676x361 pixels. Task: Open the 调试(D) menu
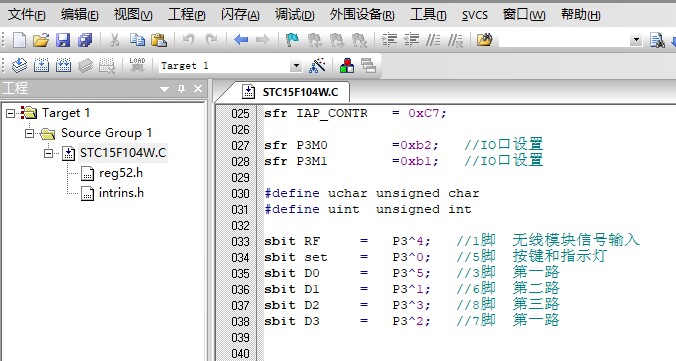294,15
